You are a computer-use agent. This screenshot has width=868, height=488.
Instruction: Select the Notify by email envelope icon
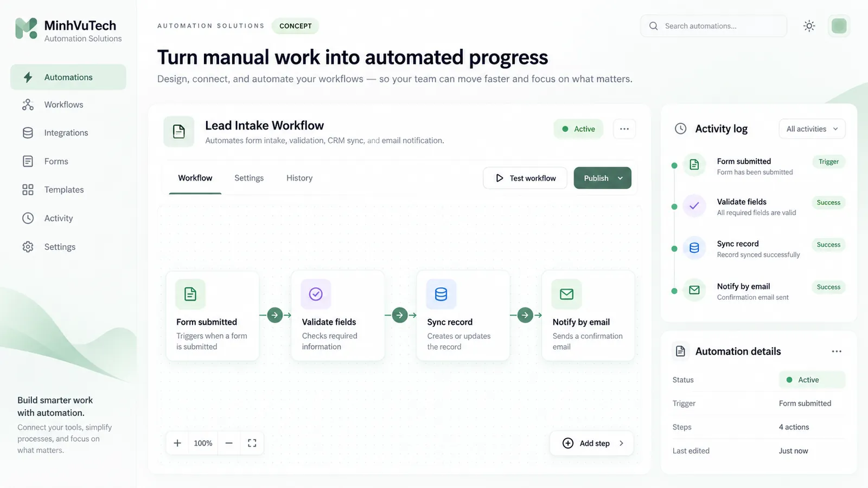tap(566, 294)
